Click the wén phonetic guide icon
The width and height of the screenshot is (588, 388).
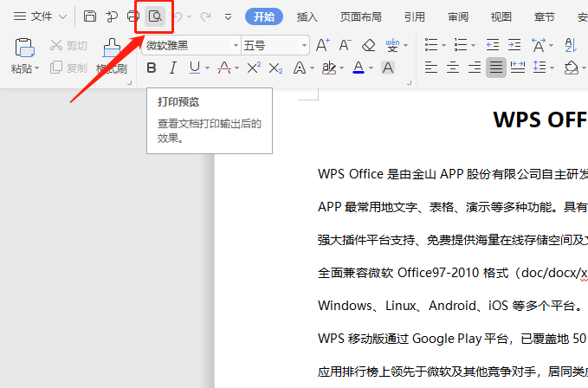[x=392, y=45]
